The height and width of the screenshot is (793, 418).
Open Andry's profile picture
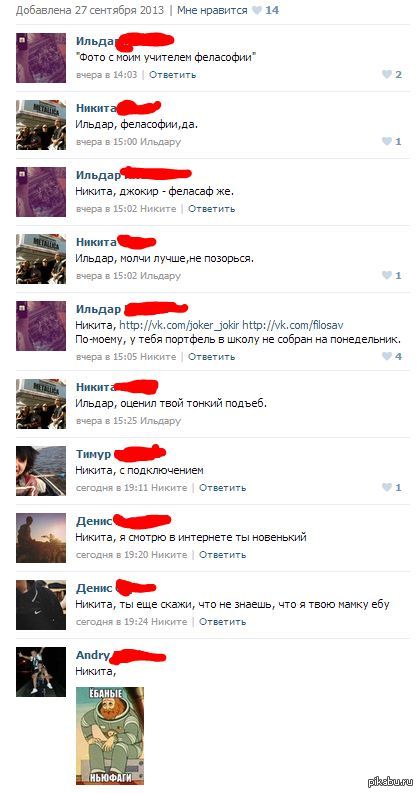coord(41,672)
